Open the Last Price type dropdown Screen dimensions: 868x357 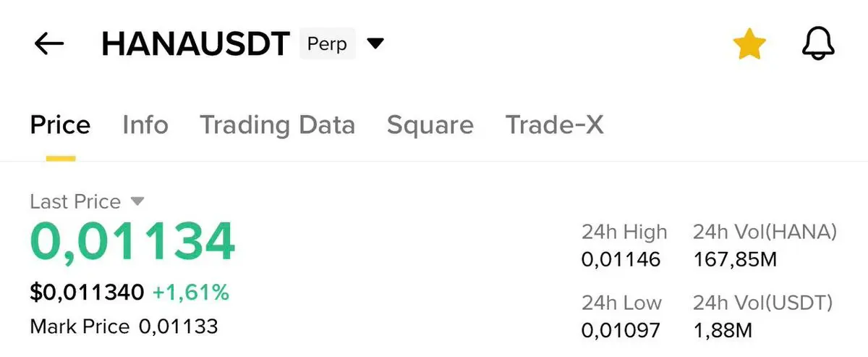137,201
